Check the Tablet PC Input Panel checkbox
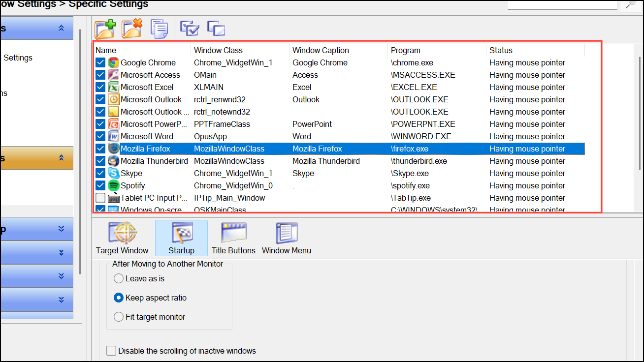The height and width of the screenshot is (362, 644). (x=100, y=198)
